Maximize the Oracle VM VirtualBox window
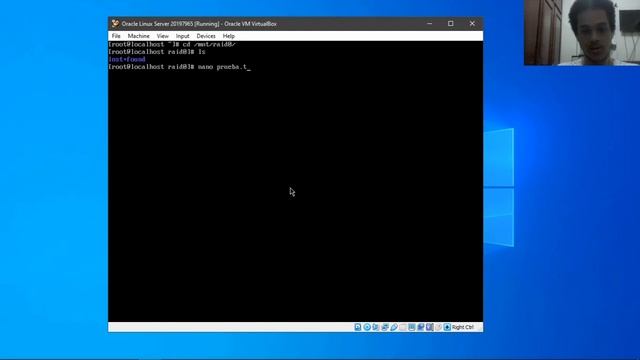The height and width of the screenshot is (360, 640). [451, 24]
